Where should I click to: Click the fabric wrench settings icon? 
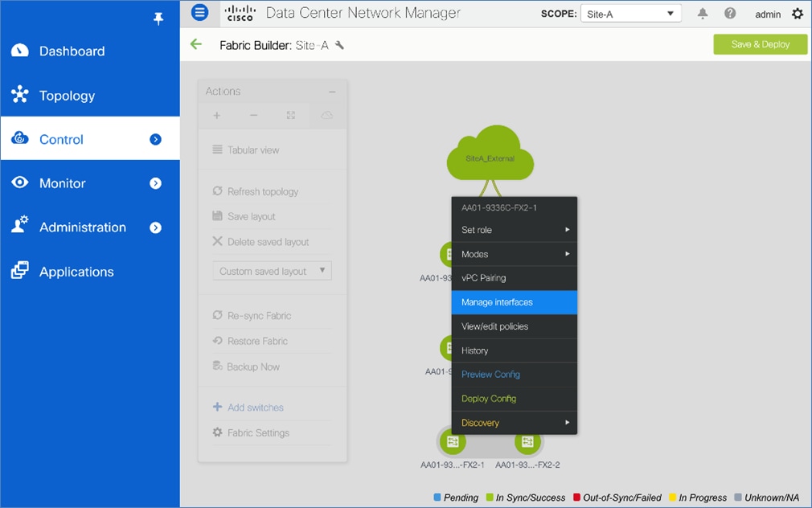(x=340, y=46)
